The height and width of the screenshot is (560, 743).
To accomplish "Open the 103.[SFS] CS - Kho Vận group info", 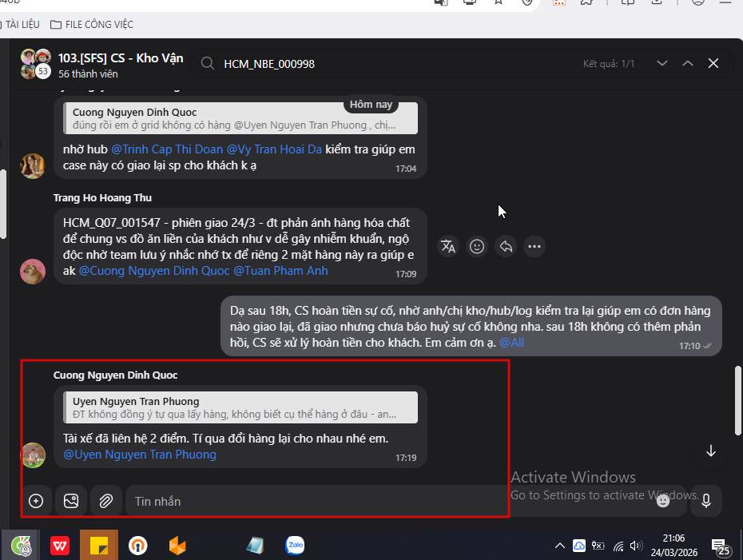I will [x=121, y=58].
